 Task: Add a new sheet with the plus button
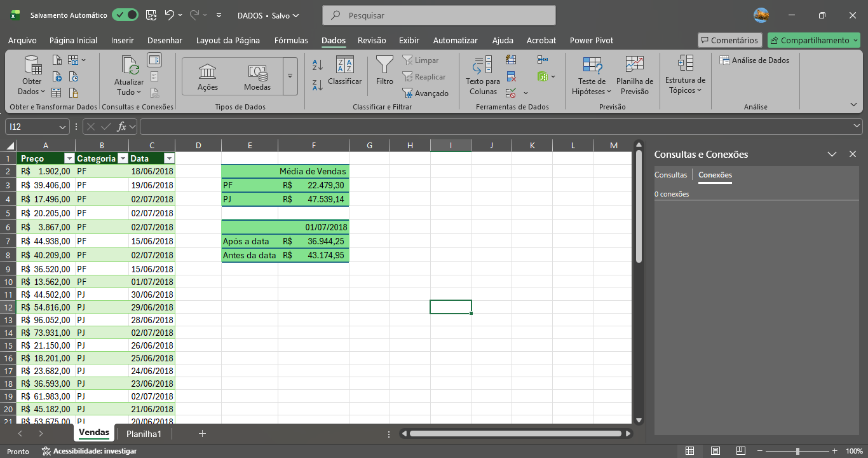[202, 434]
